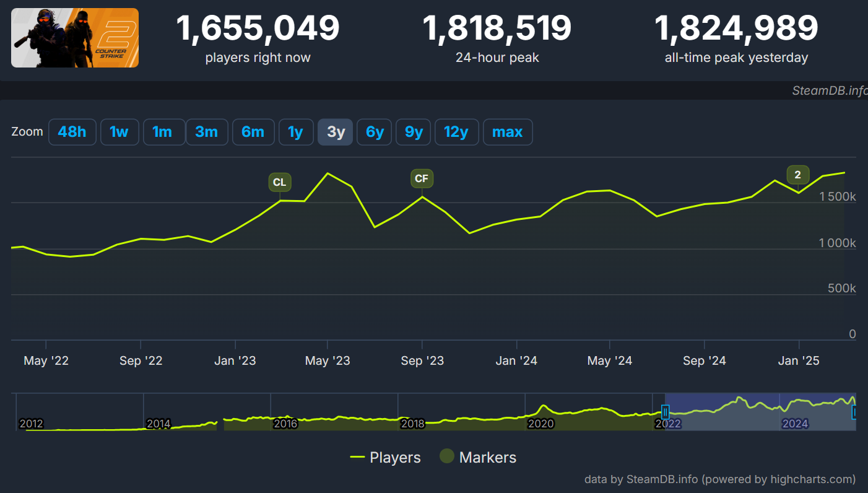
Task: Click the green line symbol beside the Players legend
Action: [358, 457]
